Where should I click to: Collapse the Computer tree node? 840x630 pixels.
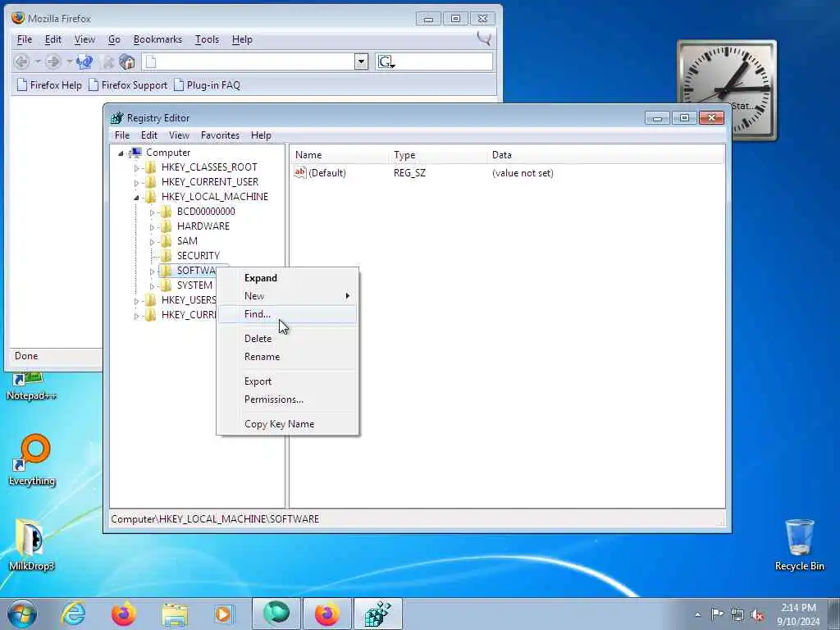click(x=121, y=153)
